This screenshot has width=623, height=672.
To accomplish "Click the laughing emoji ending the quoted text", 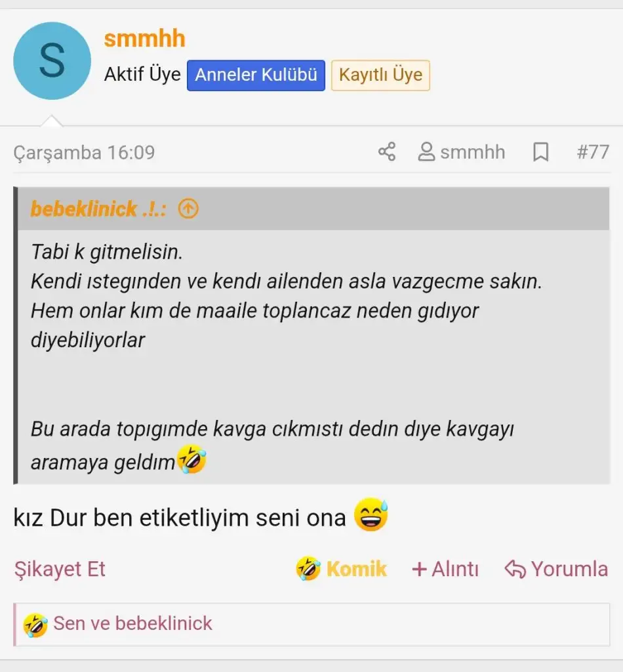I will tap(191, 460).
